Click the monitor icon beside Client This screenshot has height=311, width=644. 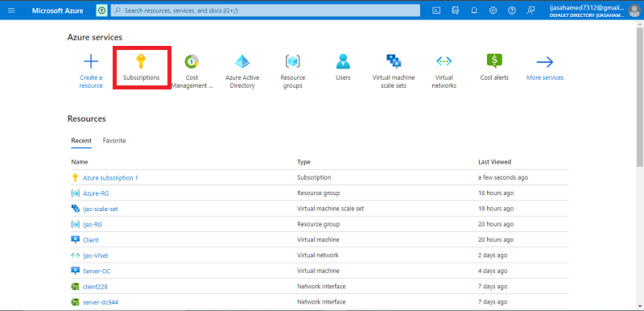(75, 239)
